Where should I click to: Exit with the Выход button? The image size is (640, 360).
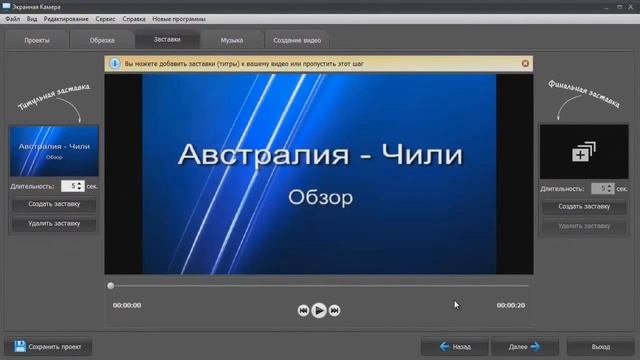tap(600, 347)
